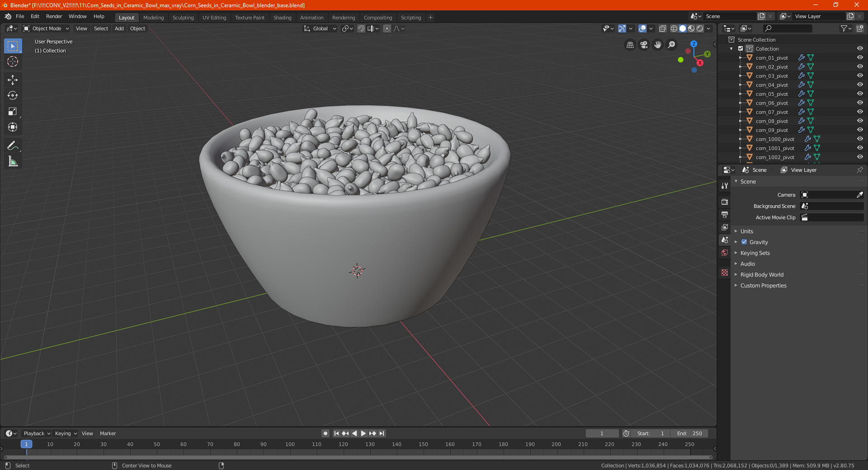Jump to the timeline start frame

(336, 433)
